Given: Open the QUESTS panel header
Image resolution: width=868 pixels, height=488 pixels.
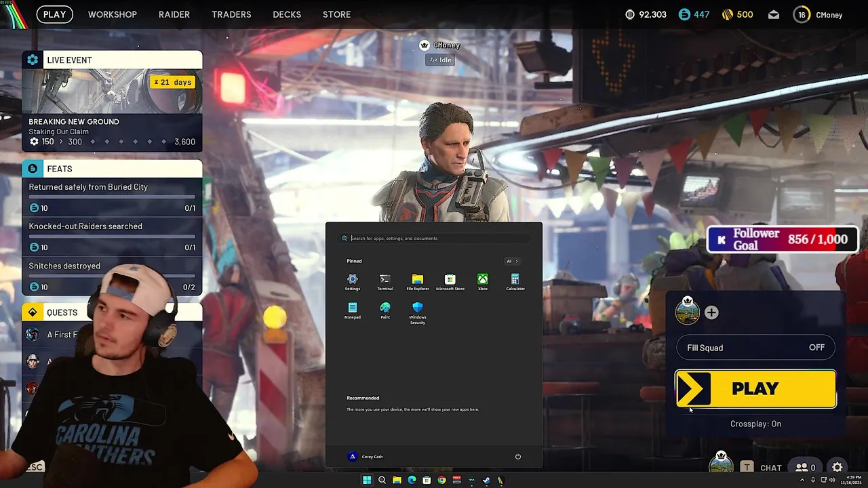Looking at the screenshot, I should click(x=112, y=312).
